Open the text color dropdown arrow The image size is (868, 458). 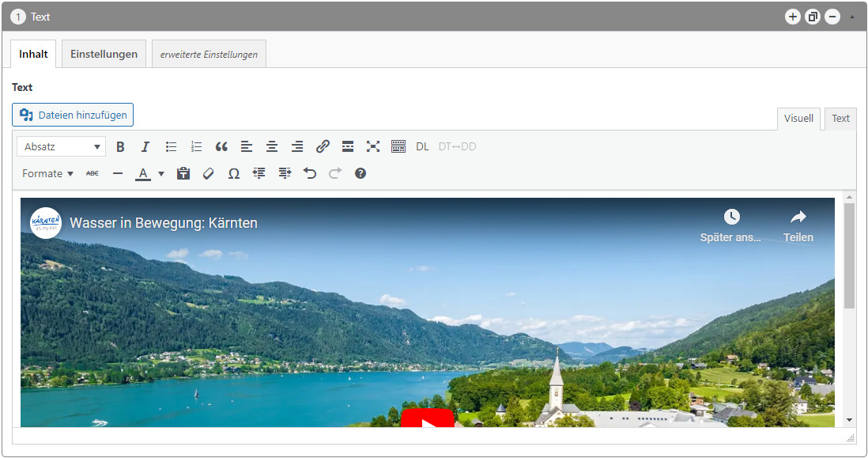161,173
